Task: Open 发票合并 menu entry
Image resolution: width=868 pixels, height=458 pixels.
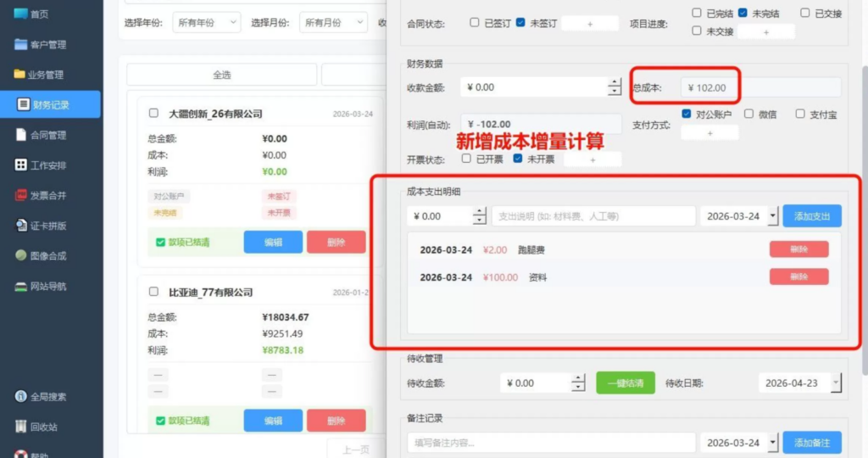Action: tap(48, 195)
